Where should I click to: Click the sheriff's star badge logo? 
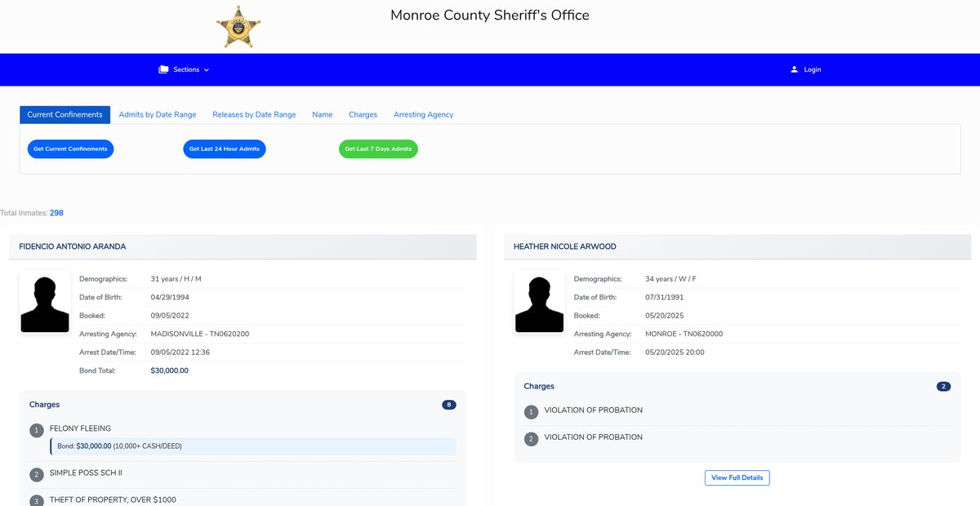(238, 27)
